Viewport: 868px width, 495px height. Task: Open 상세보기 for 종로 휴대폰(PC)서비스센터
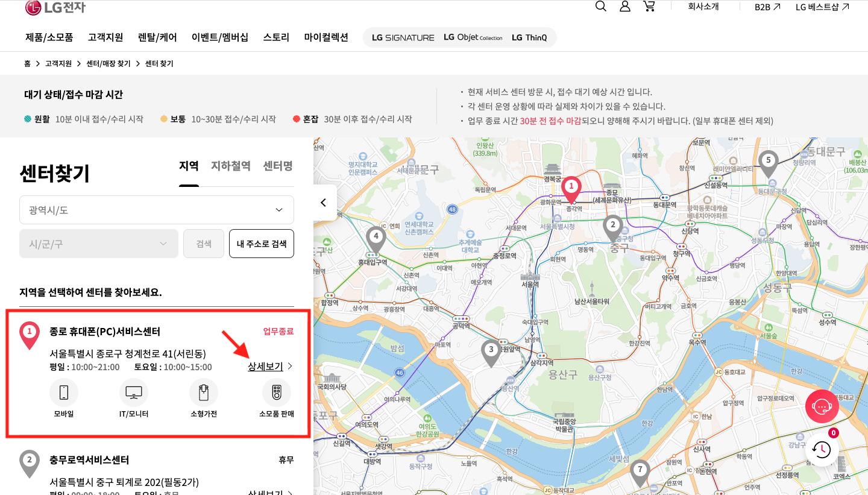[266, 366]
